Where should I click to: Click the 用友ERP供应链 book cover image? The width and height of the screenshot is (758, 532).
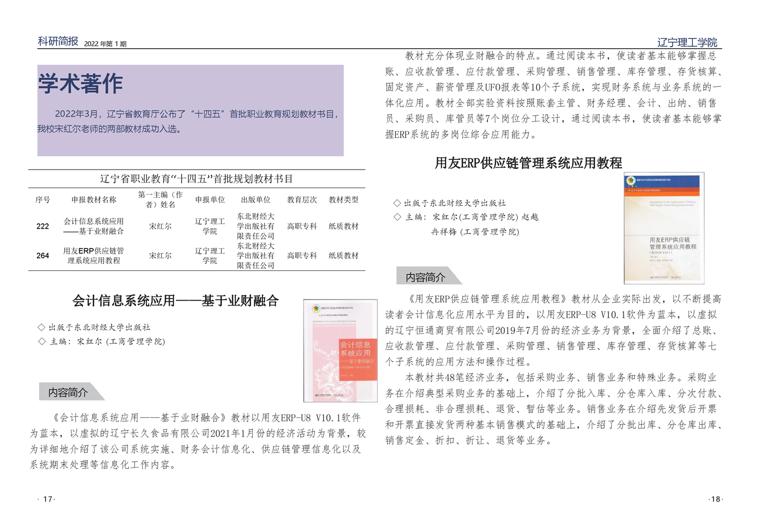(664, 228)
